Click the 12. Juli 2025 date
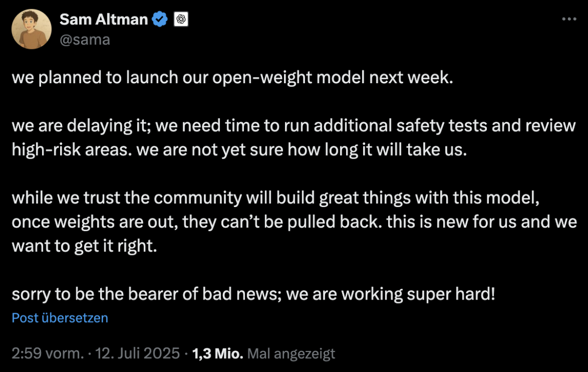Image resolution: width=588 pixels, height=372 pixels. tap(137, 353)
